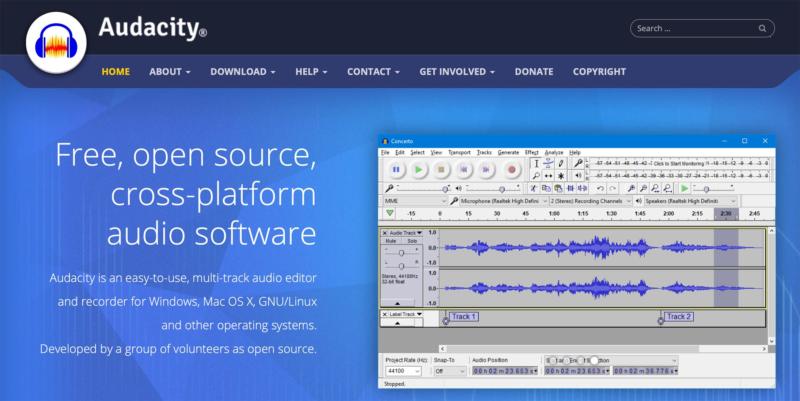Click the Paste clipboard icon

(x=558, y=189)
